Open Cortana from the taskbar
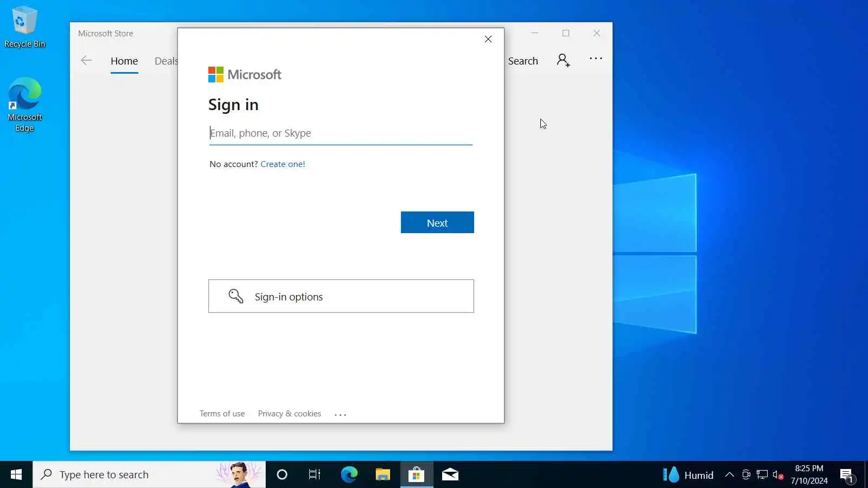Viewport: 868px width, 488px height. (282, 474)
